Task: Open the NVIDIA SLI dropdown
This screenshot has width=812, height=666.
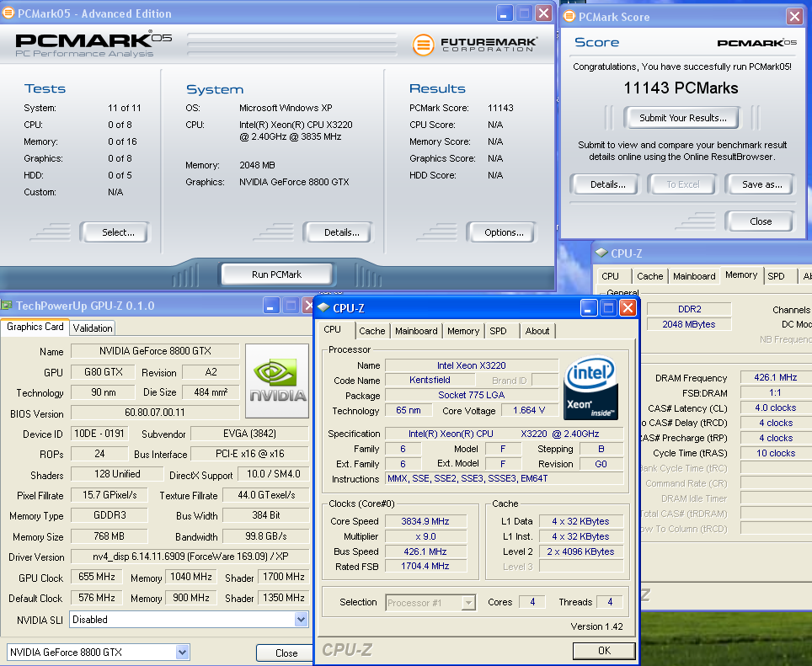Action: click(x=302, y=620)
